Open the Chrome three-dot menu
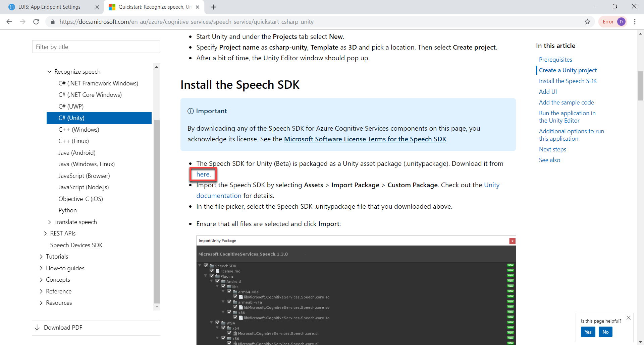 pyautogui.click(x=635, y=22)
